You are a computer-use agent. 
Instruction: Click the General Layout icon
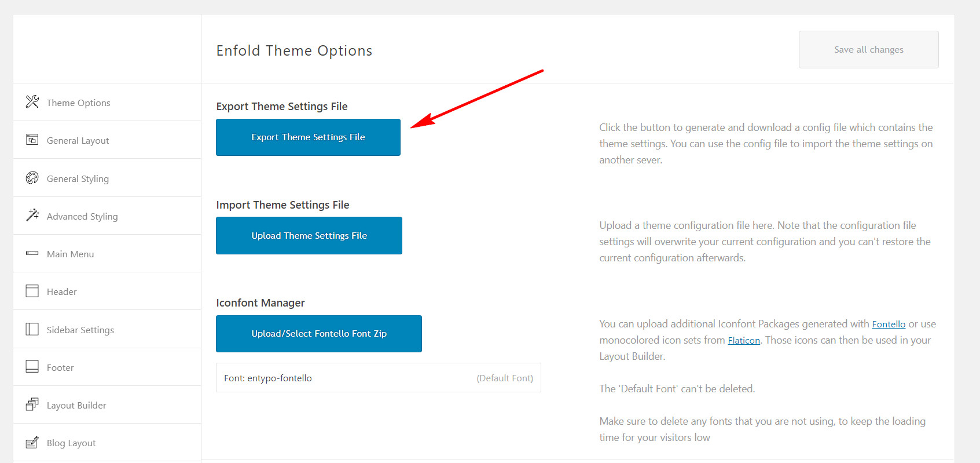(x=32, y=140)
